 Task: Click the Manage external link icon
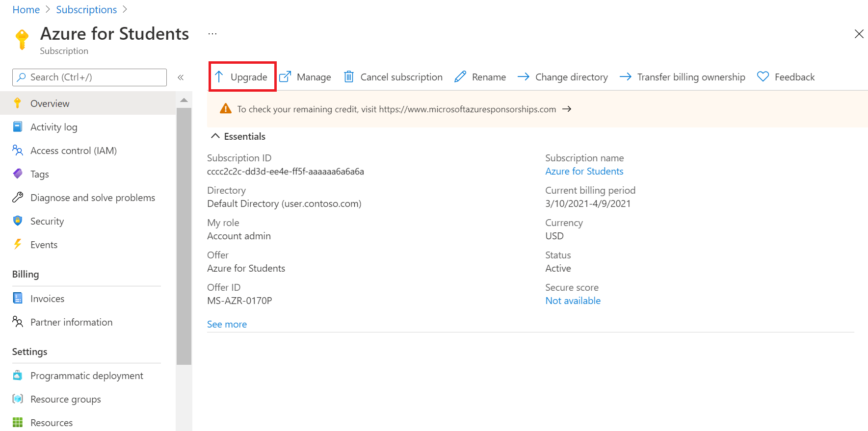click(285, 77)
